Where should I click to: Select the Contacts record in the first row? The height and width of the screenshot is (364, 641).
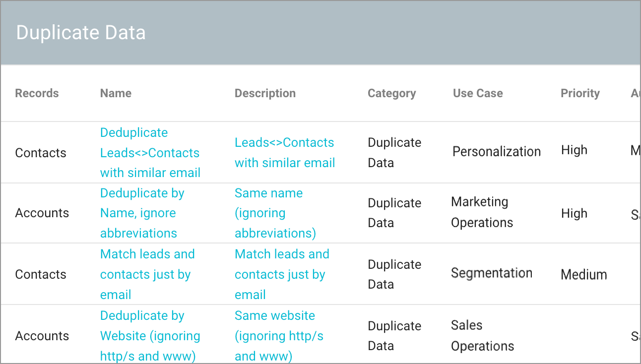[41, 152]
